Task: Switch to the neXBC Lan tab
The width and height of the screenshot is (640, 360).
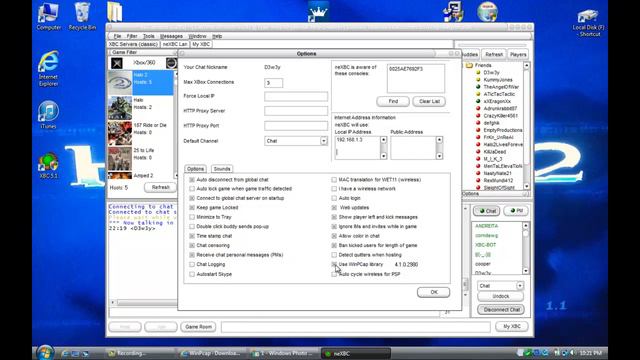Action: [x=175, y=44]
